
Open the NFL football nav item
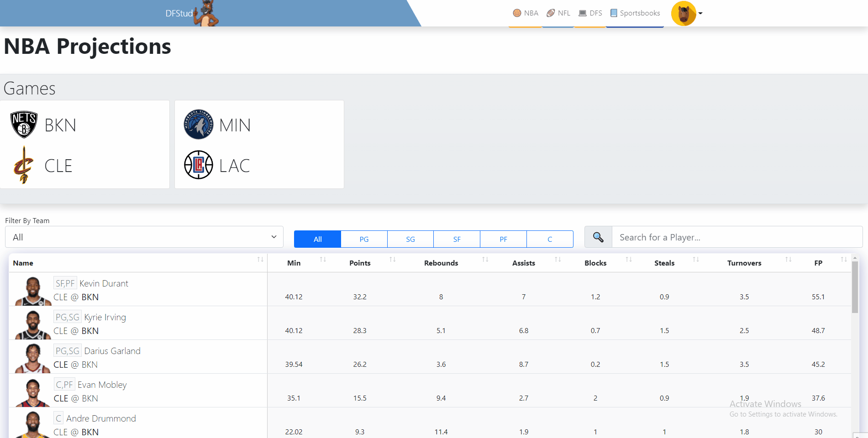coord(558,13)
